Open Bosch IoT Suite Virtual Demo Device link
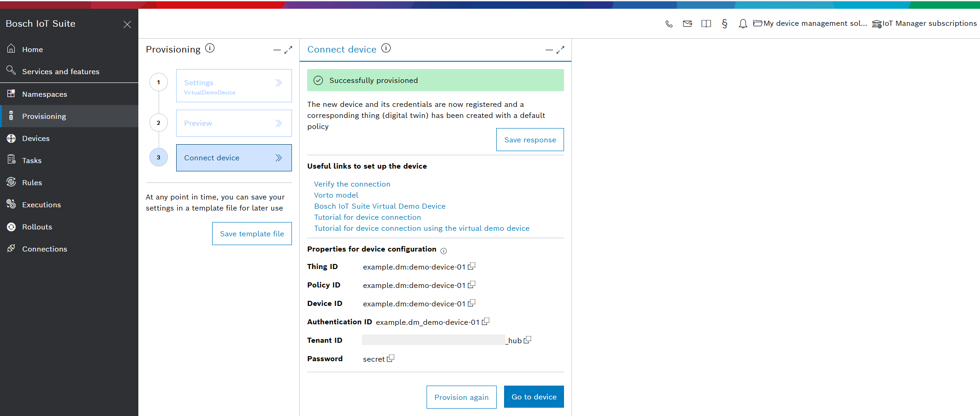 pyautogui.click(x=380, y=206)
